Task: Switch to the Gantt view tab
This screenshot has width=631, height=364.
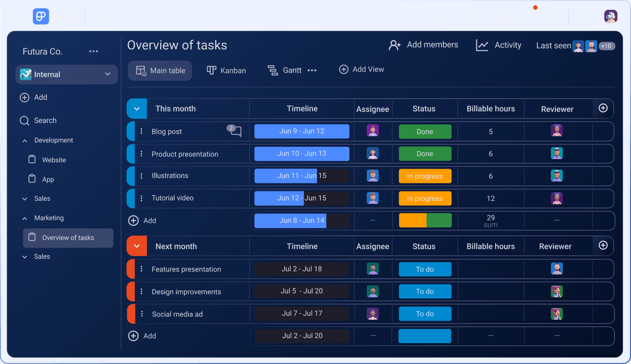Action: [285, 71]
